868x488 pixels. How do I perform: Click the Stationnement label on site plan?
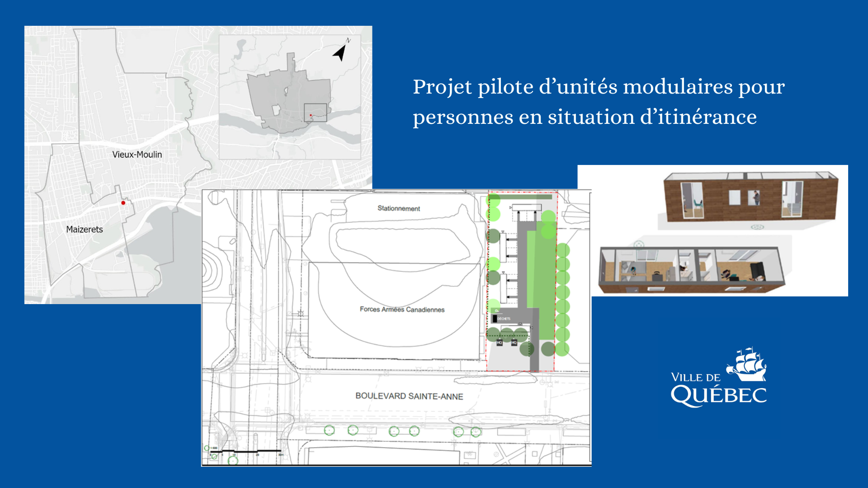click(x=399, y=208)
